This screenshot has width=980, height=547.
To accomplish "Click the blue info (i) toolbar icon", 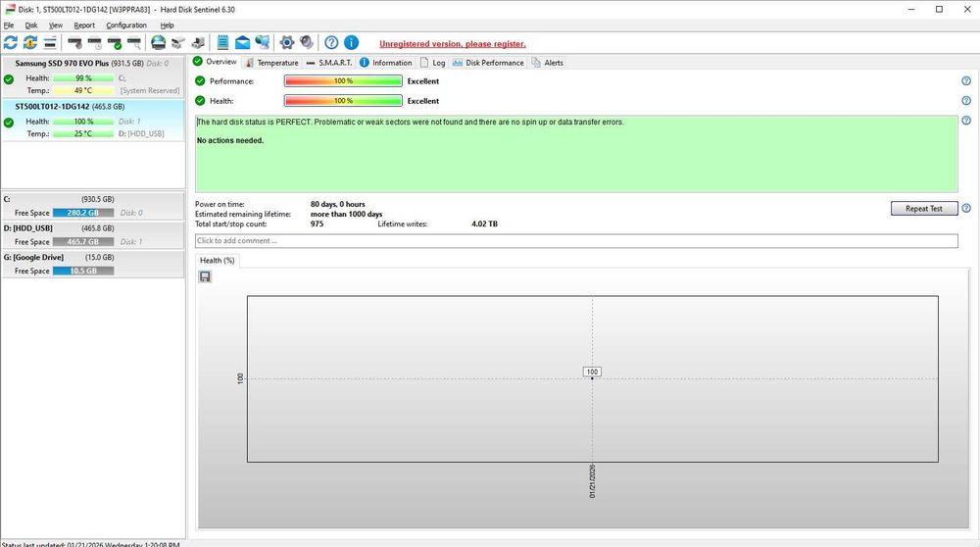I will click(x=351, y=42).
